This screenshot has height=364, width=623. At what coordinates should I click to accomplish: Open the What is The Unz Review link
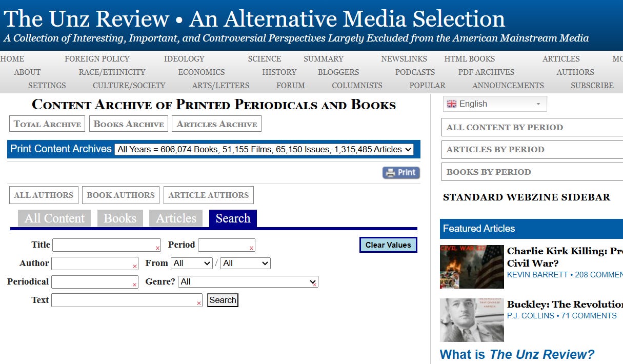[x=517, y=354]
